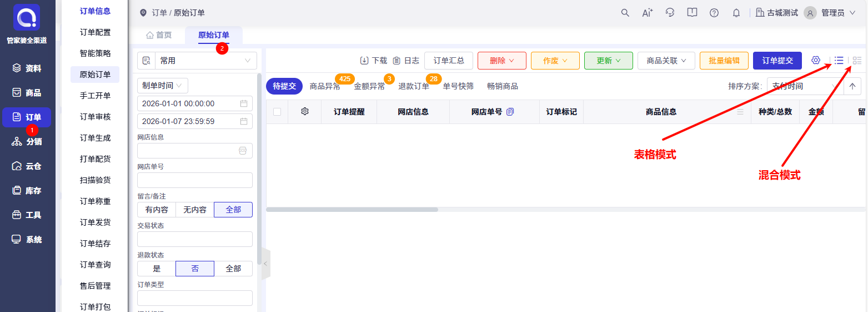Select 全部 for 退款状态
868x312 pixels.
click(x=233, y=269)
